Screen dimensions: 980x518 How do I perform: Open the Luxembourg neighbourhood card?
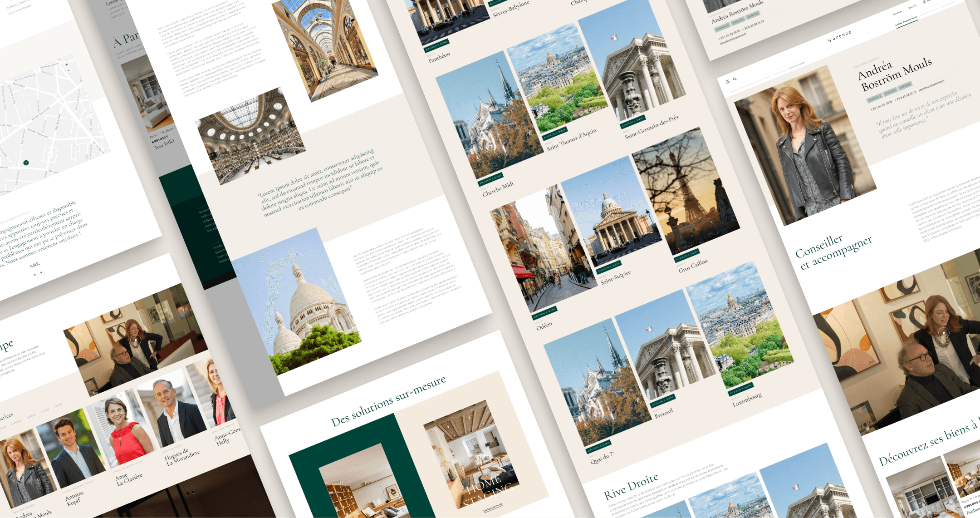[x=739, y=332]
